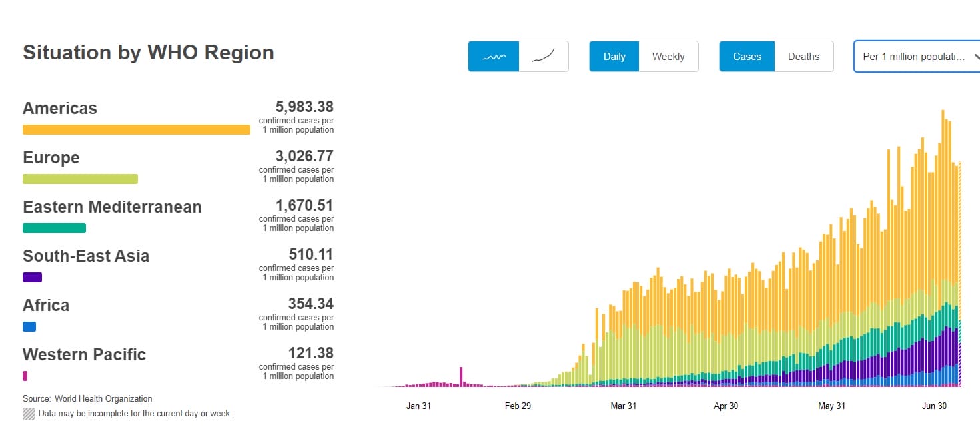Click the Mar 31 axis date label
Image resolution: width=980 pixels, height=431 pixels.
623,406
